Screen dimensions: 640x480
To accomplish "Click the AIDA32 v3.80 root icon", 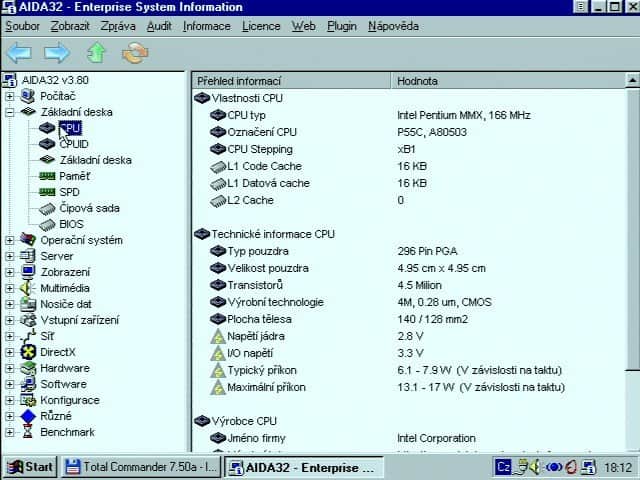I will pyautogui.click(x=10, y=80).
